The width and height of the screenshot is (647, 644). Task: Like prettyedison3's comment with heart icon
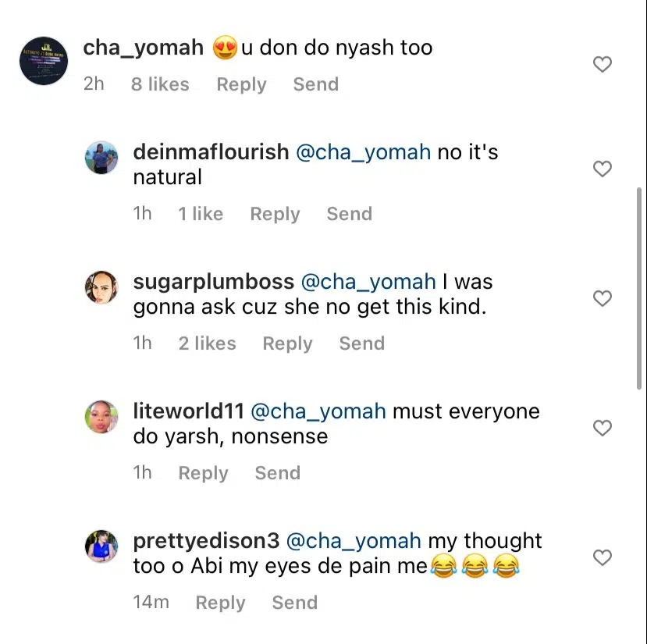602,557
